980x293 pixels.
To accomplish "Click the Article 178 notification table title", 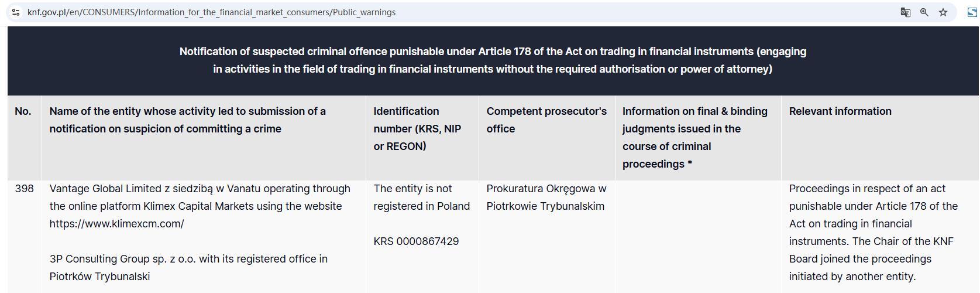I will tap(493, 60).
